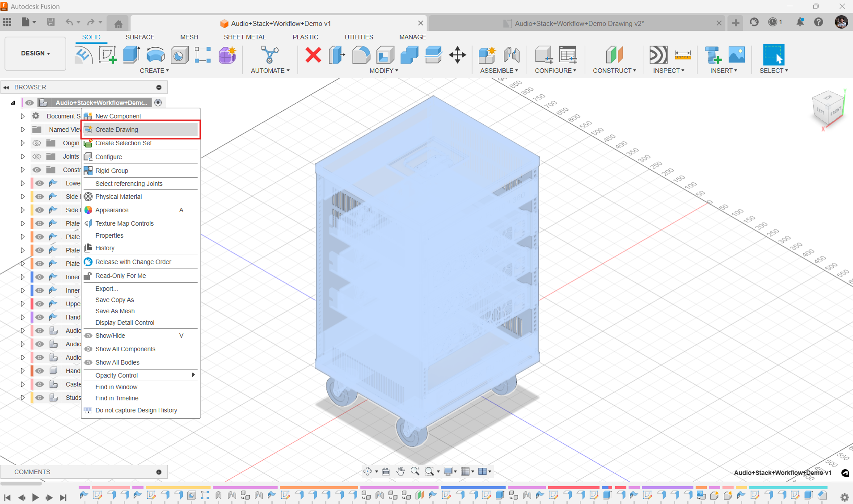This screenshot has width=853, height=504.
Task: Open the Help question mark icon
Action: [819, 22]
